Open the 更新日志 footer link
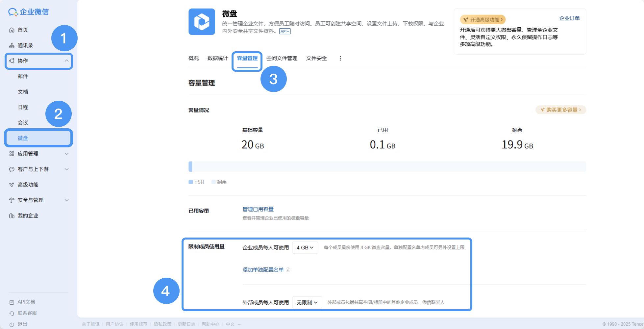Screen dimensions: 644x329 coord(186,324)
